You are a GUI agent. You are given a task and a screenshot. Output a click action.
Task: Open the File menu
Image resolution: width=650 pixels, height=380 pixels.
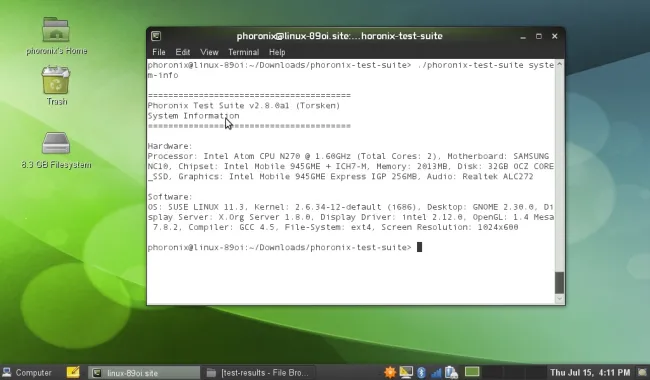[x=159, y=52]
